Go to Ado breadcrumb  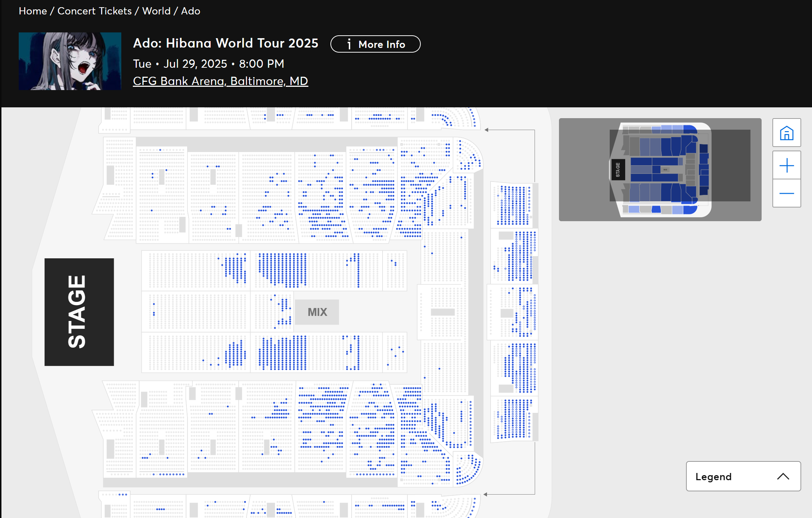(190, 11)
